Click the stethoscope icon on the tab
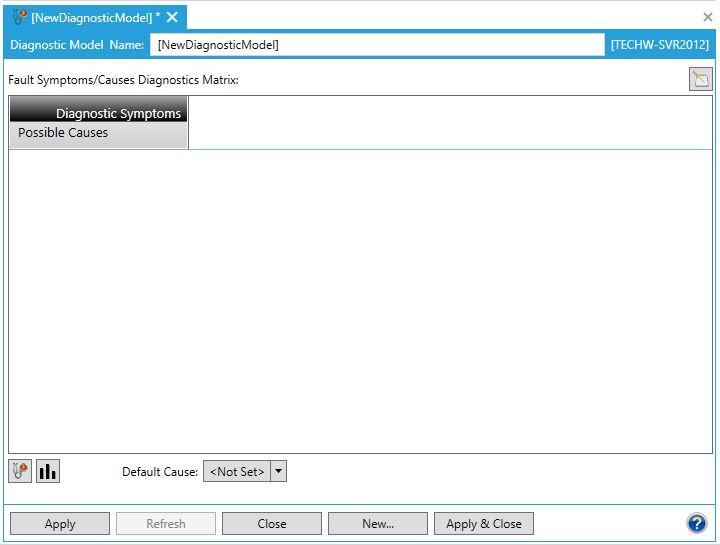 (x=19, y=17)
